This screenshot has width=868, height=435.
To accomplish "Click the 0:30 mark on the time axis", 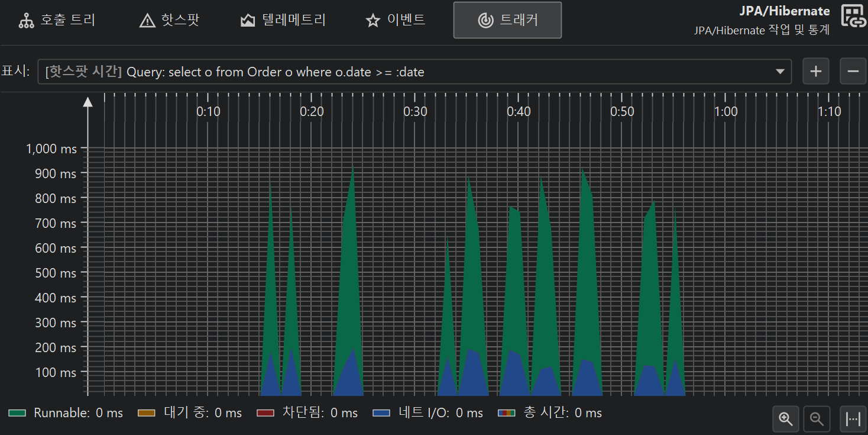I will 415,111.
